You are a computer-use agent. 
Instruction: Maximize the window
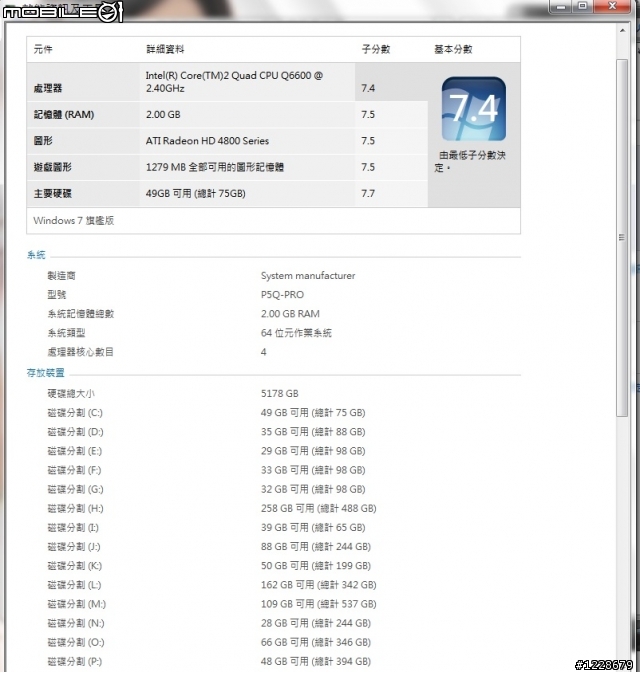(x=582, y=6)
